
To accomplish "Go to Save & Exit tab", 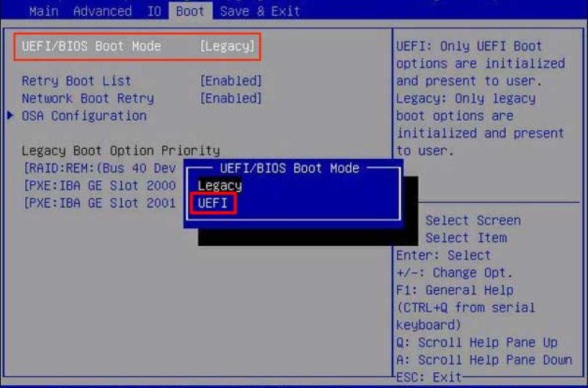I will pos(260,11).
